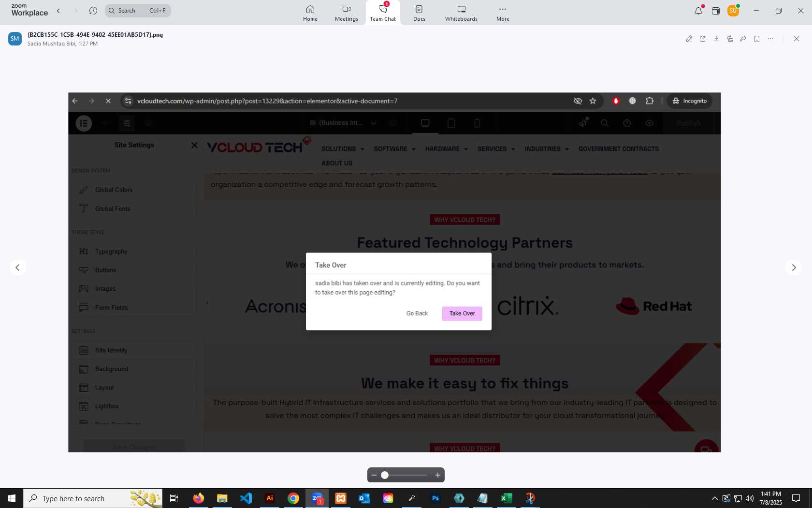Open XAMPP from the taskbar
Screen dimensions: 812x508
click(341, 498)
